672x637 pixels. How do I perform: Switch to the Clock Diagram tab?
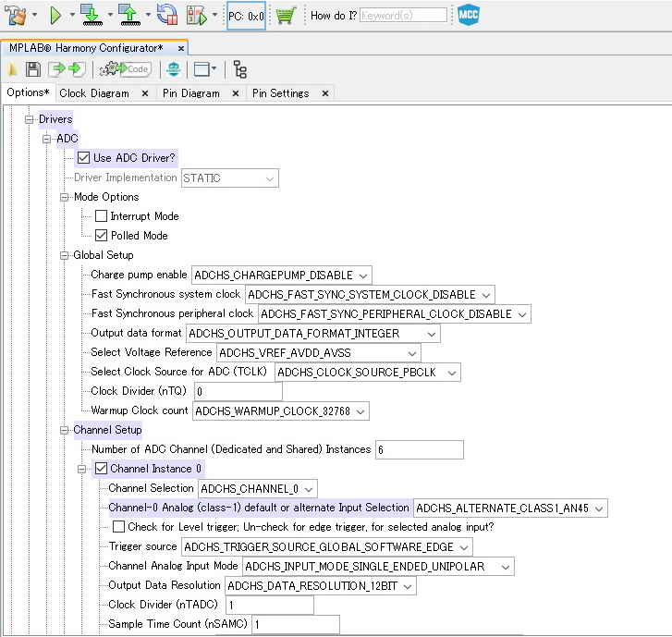point(94,93)
